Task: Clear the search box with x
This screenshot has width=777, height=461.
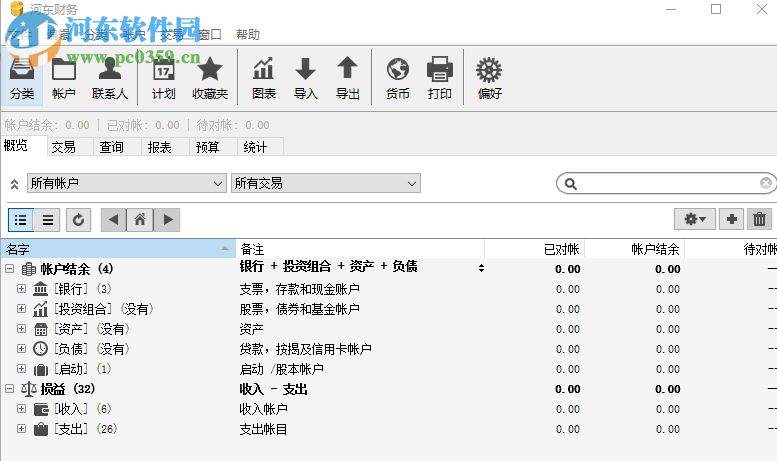Action: pyautogui.click(x=766, y=183)
